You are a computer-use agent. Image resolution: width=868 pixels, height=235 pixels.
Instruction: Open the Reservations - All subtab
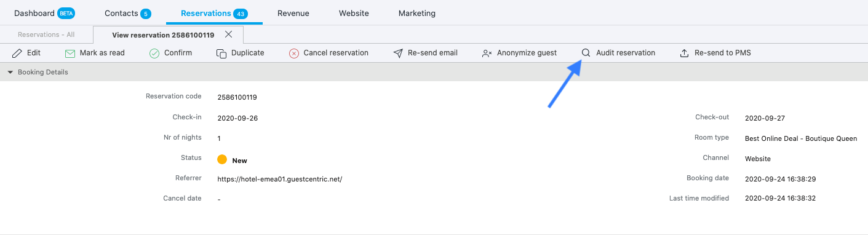click(46, 34)
